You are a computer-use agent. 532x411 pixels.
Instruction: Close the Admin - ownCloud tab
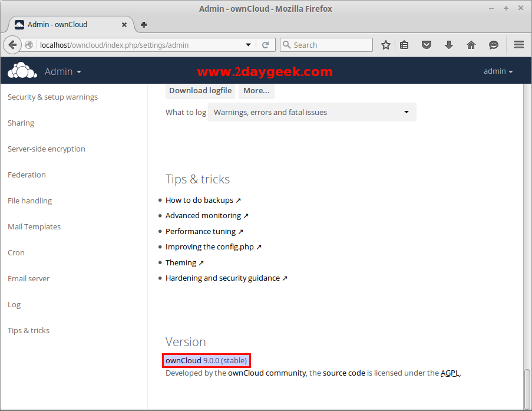point(124,25)
